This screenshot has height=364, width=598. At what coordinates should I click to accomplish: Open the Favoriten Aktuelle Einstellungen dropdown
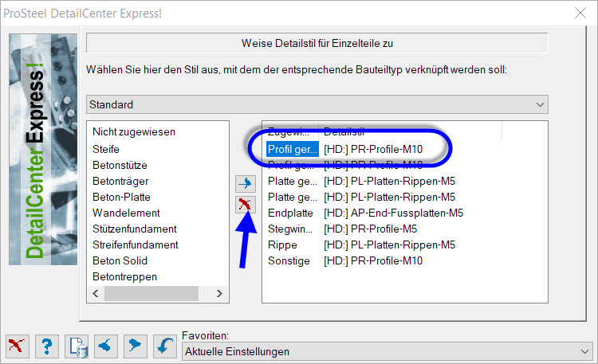point(388,351)
